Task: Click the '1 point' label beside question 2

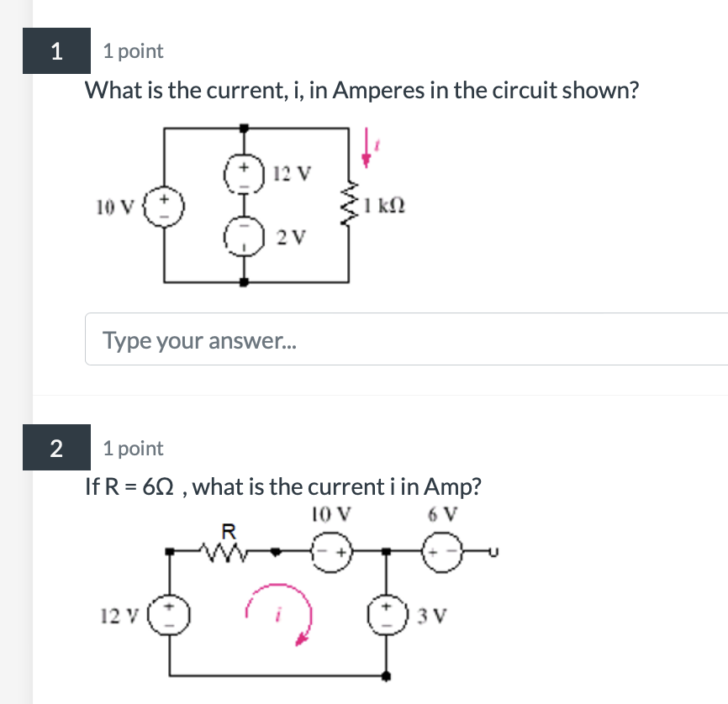Action: pyautogui.click(x=131, y=449)
